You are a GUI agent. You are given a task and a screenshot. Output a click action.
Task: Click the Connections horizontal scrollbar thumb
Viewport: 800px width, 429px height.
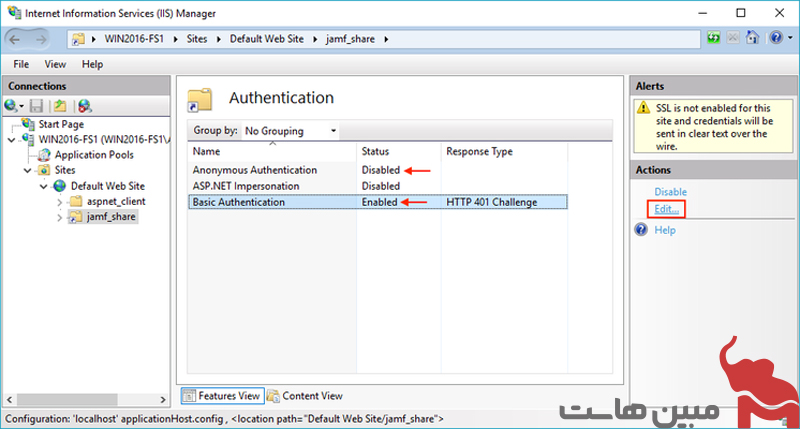[x=67, y=399]
